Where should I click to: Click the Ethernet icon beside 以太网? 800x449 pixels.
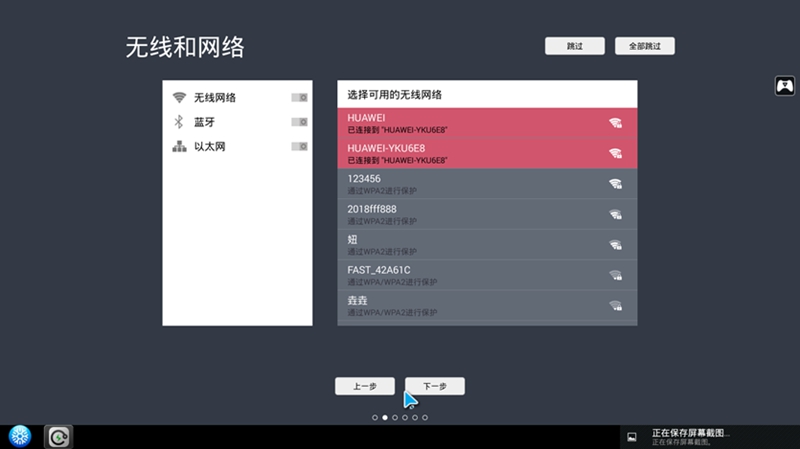coord(179,147)
